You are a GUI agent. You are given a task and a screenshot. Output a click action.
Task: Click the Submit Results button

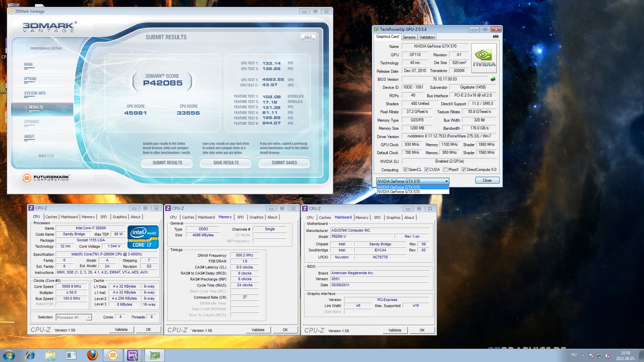(x=167, y=163)
